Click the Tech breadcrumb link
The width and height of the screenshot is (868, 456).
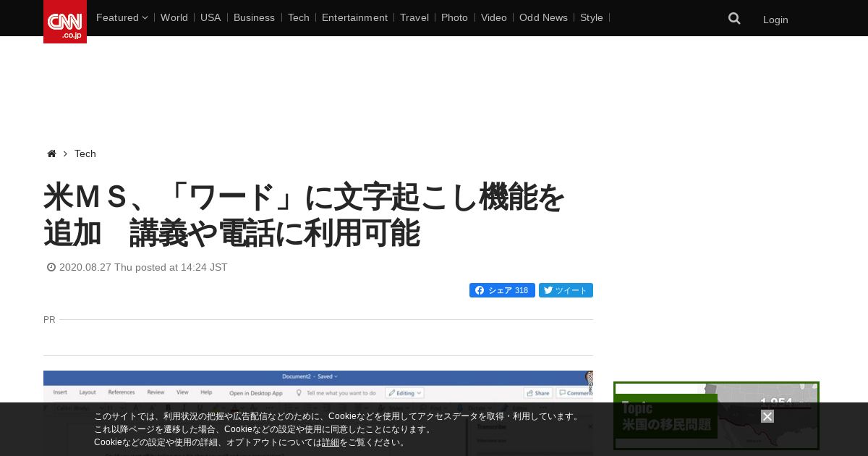(85, 153)
